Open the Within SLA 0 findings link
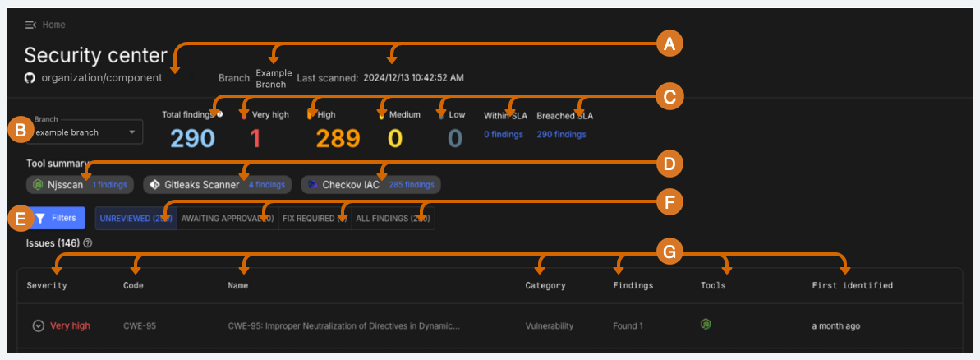 pos(503,135)
